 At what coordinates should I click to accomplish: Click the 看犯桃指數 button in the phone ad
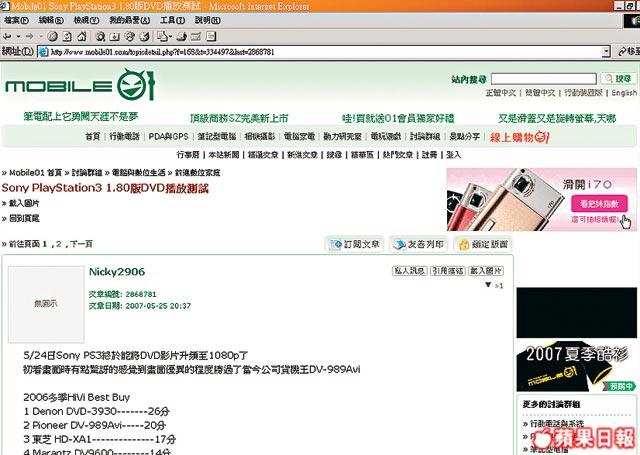point(599,204)
